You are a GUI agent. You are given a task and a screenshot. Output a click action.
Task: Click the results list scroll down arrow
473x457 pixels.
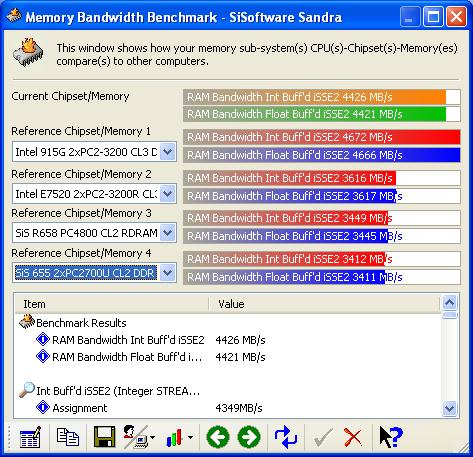450,408
